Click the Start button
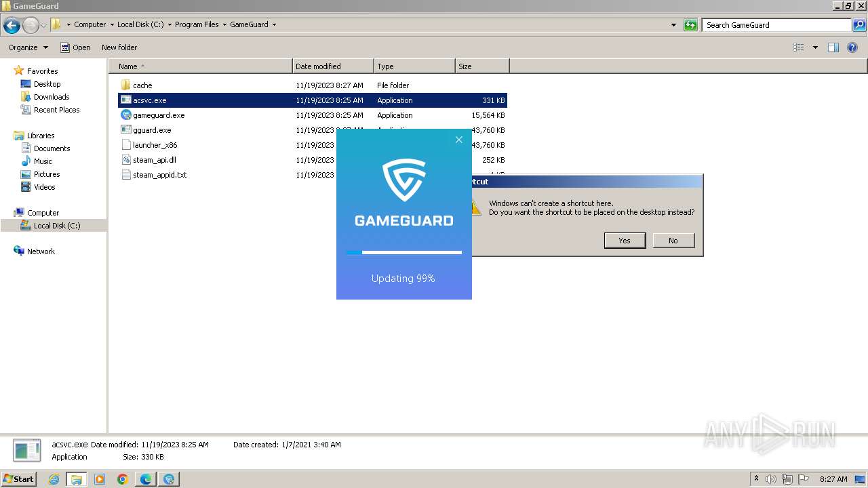 18,479
